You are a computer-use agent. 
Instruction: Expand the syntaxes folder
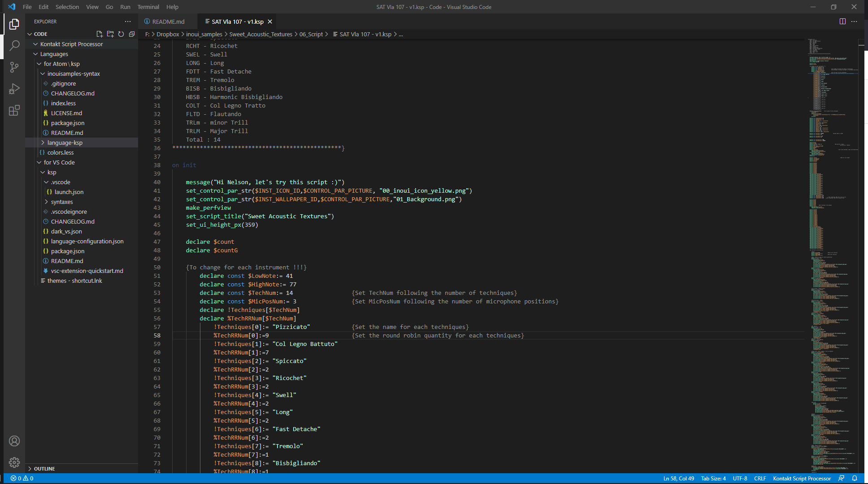pos(61,202)
